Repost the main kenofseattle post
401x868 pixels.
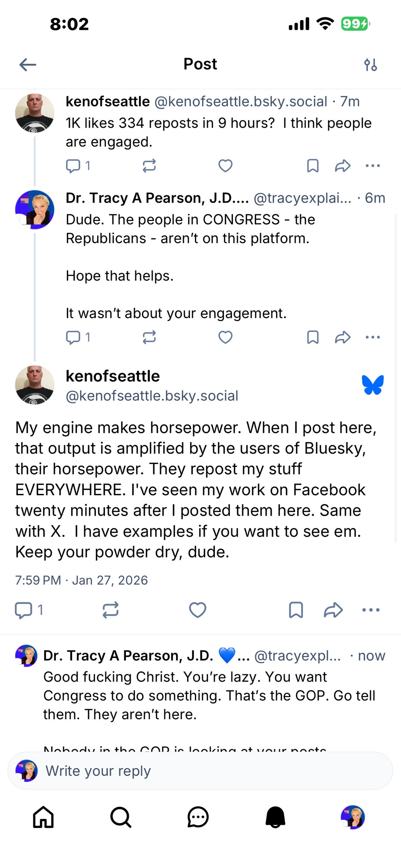coord(111,610)
